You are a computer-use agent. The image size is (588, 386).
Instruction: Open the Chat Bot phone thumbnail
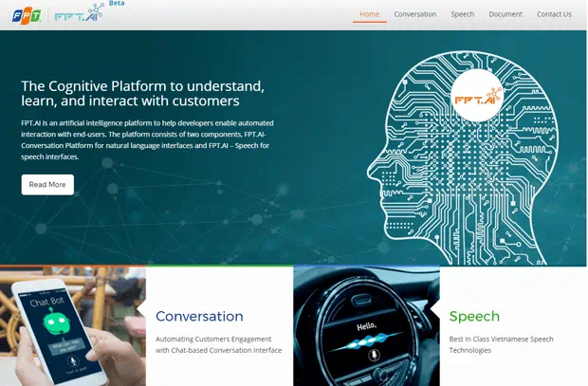73,327
